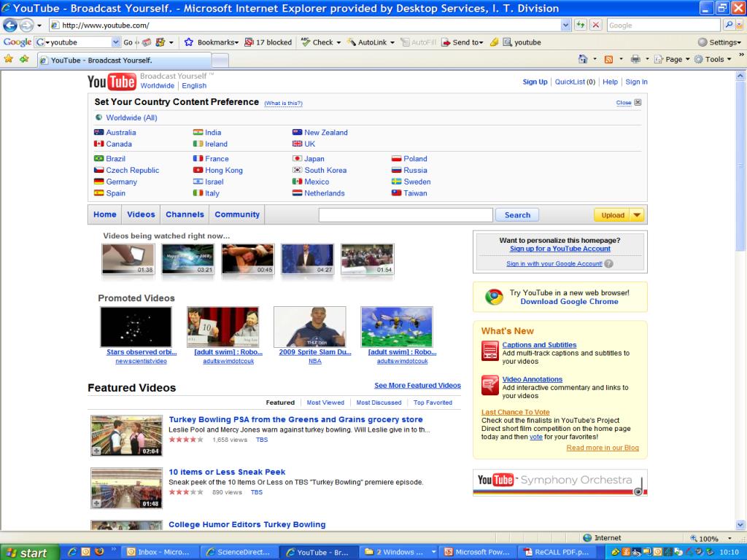The image size is (747, 560).
Task: Click the red Video Annotations icon
Action: [489, 386]
